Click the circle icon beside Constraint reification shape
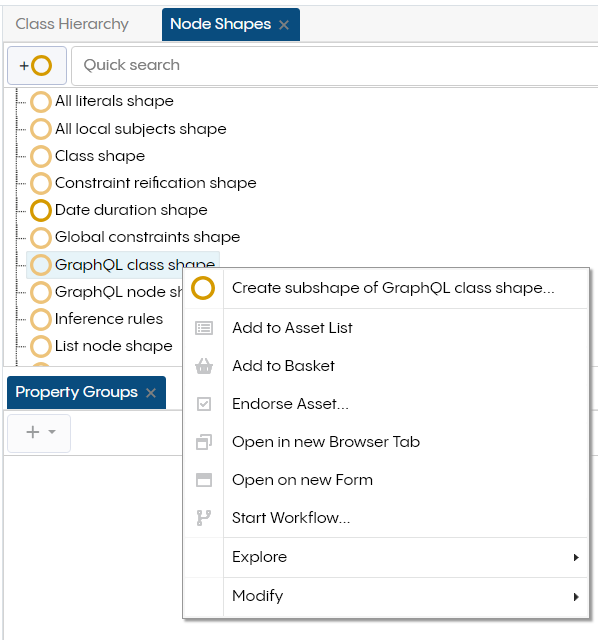The width and height of the screenshot is (598, 640). (x=41, y=183)
